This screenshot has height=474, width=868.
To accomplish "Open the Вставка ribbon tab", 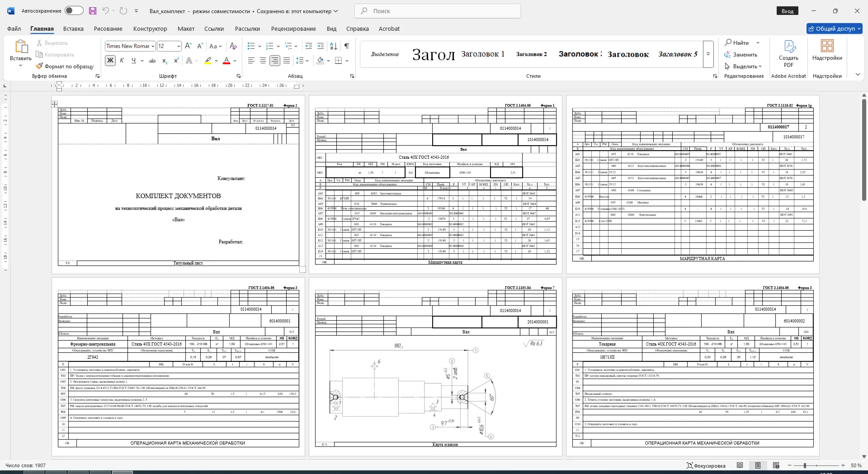I will click(x=73, y=28).
